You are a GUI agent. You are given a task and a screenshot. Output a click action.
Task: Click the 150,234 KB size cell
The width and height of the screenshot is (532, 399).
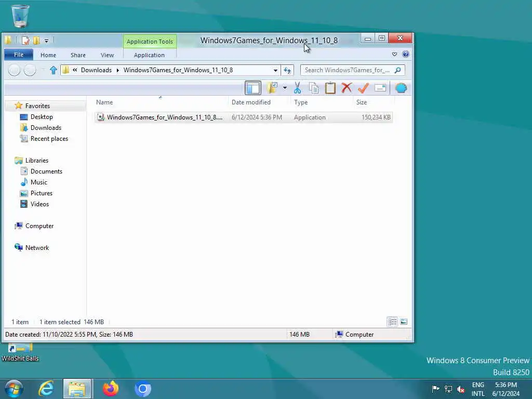376,117
